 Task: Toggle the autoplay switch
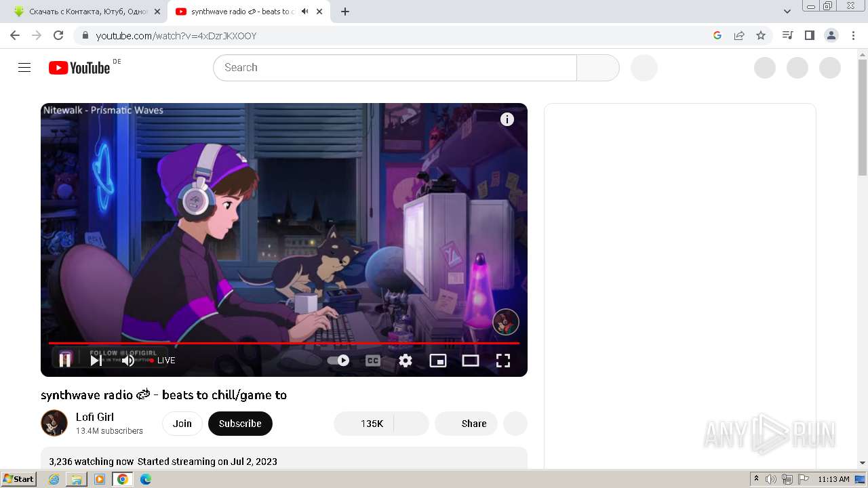(338, 361)
